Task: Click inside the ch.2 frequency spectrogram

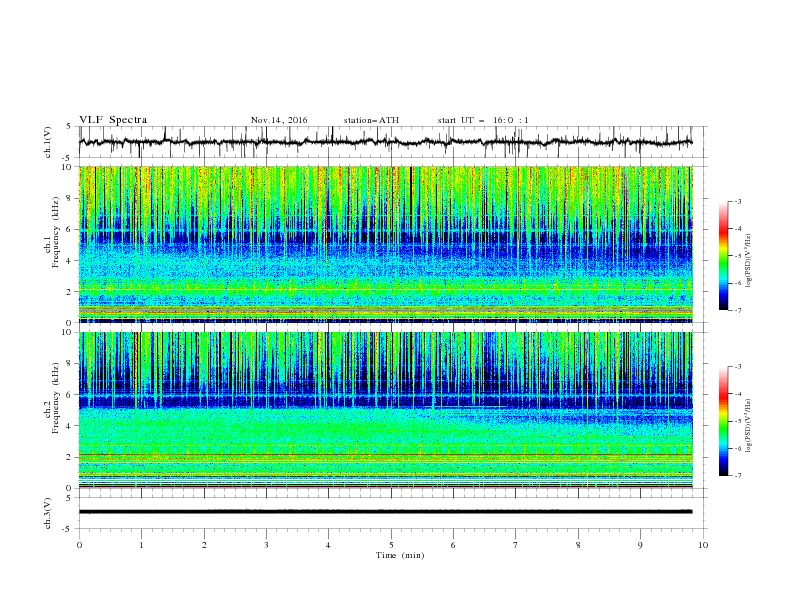Action: click(385, 410)
